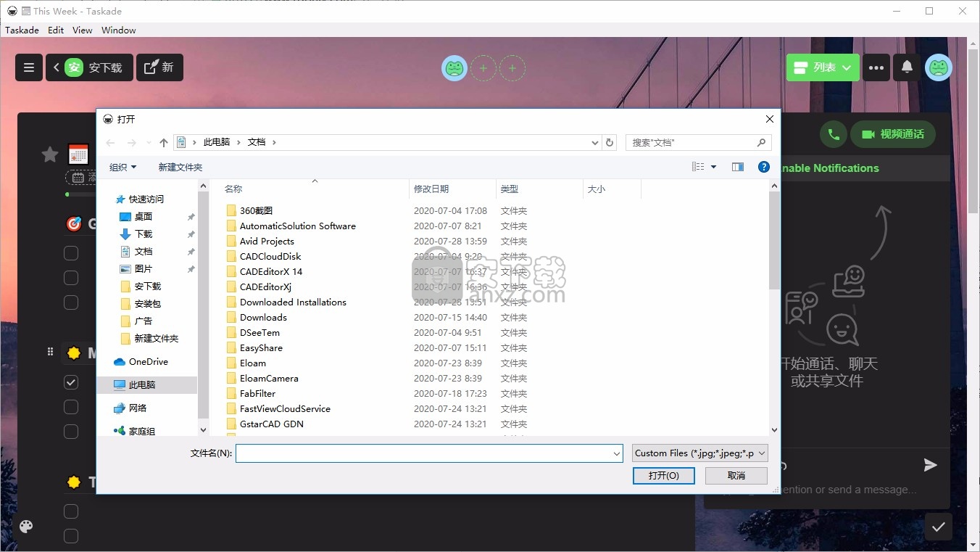The width and height of the screenshot is (980, 552).
Task: Click 新建文件夹 button
Action: (x=180, y=167)
